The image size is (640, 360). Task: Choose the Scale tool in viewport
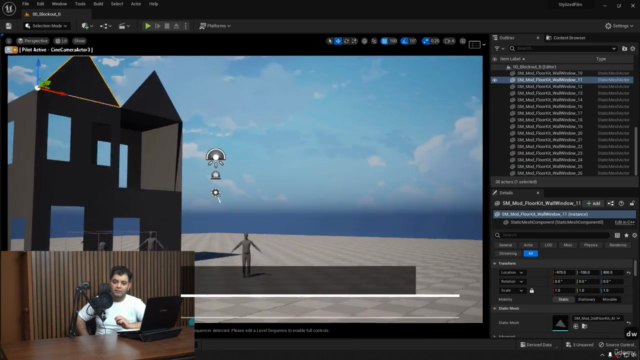tap(354, 41)
